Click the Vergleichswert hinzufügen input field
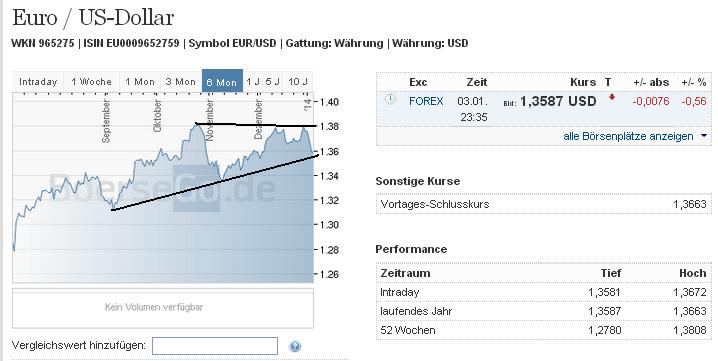This screenshot has height=361, width=718. [215, 346]
